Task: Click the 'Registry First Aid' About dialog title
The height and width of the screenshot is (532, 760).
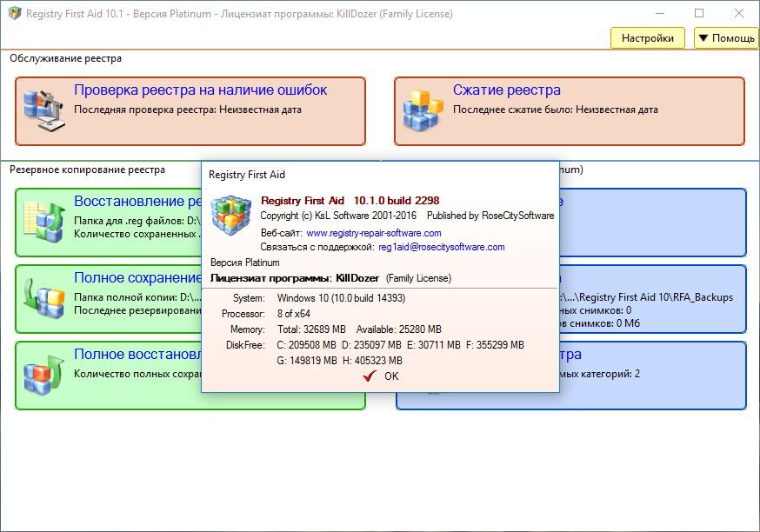Action: (x=247, y=175)
